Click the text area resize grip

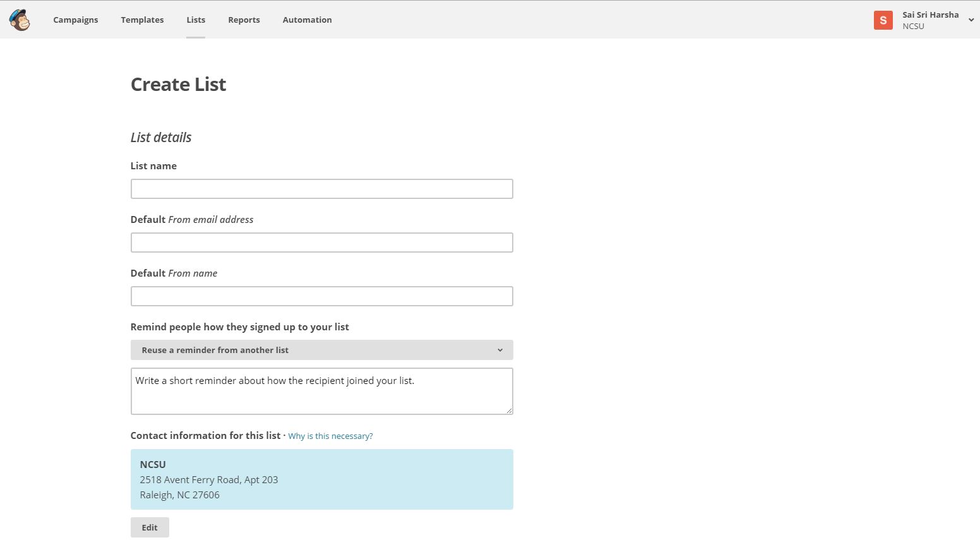[x=509, y=411]
